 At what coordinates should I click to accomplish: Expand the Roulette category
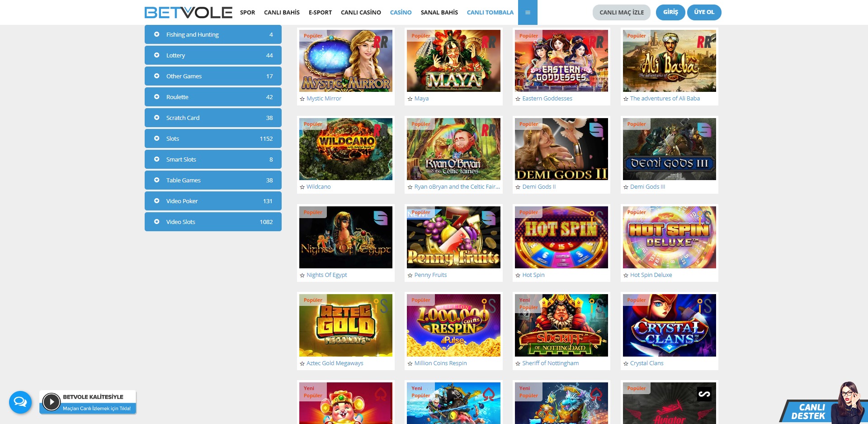tap(213, 97)
